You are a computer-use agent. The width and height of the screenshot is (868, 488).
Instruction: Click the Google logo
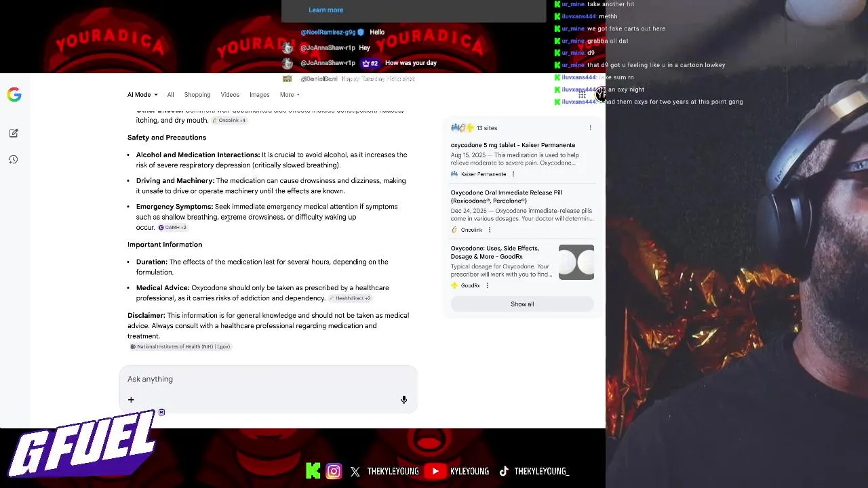14,95
